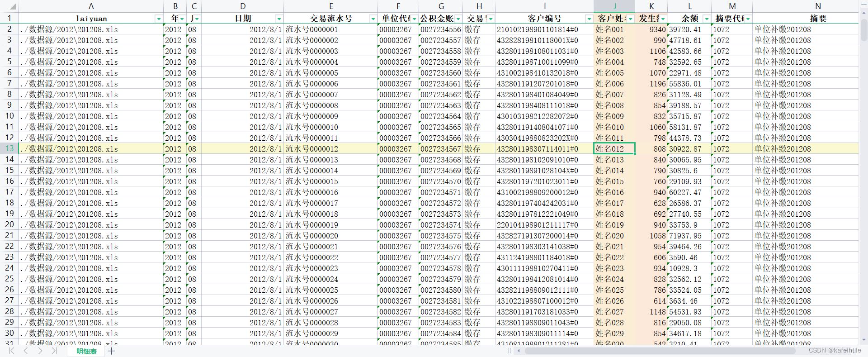Open the laiyuan column filter dropdown
This screenshot has height=357, width=868.
coord(159,19)
